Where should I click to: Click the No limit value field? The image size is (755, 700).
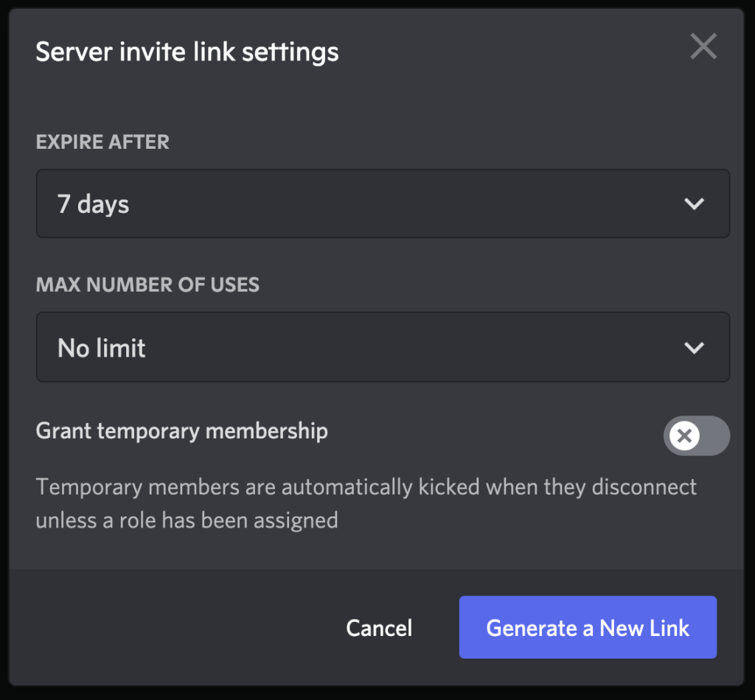point(101,347)
